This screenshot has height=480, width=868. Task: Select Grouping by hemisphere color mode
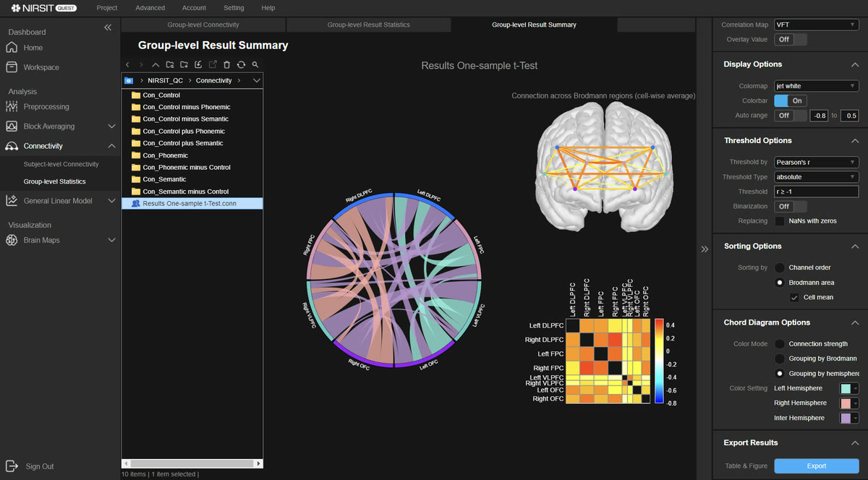pos(780,374)
